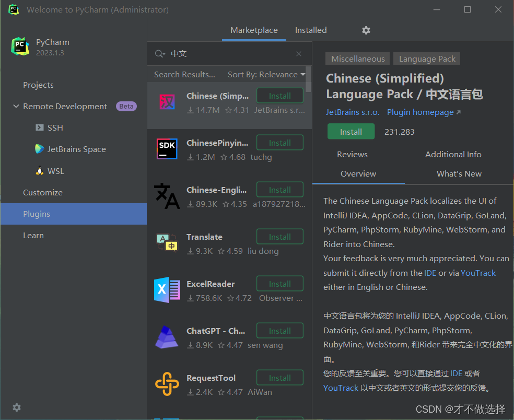Click the YouTrack link in English description

pyautogui.click(x=478, y=273)
